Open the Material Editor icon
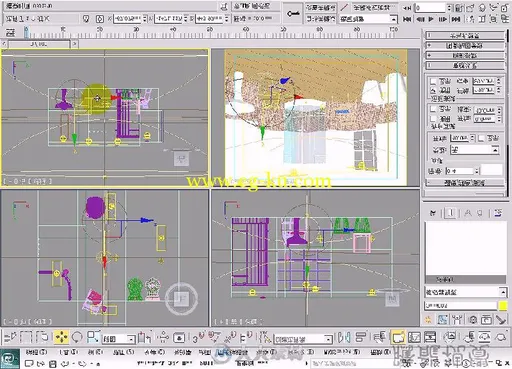This screenshot has width=512, height=369. point(450,337)
